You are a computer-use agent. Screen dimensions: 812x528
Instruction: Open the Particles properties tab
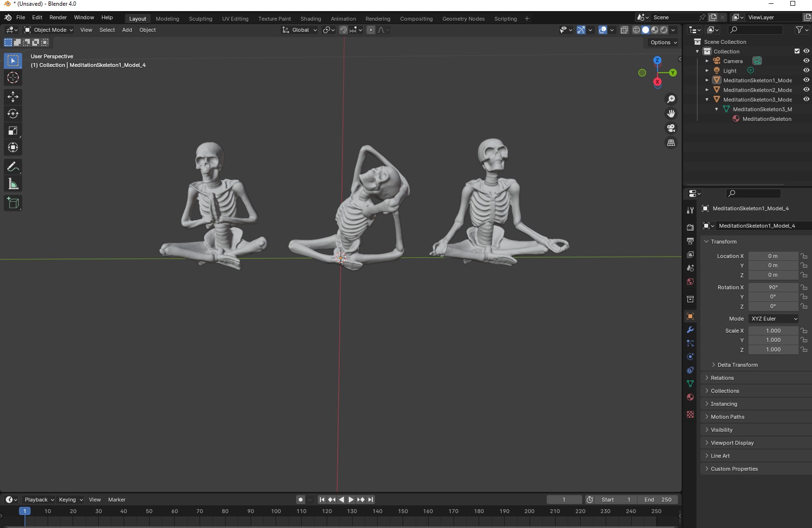pyautogui.click(x=690, y=343)
